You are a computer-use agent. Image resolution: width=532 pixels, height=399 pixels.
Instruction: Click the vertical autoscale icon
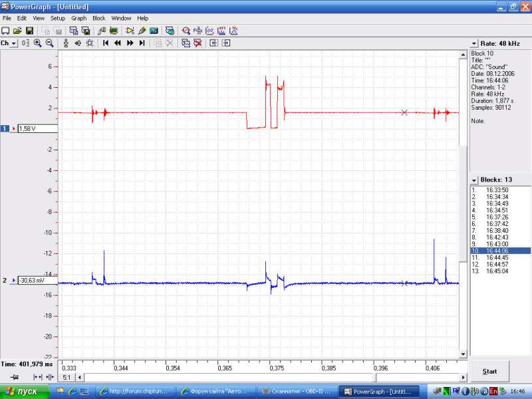click(66, 43)
